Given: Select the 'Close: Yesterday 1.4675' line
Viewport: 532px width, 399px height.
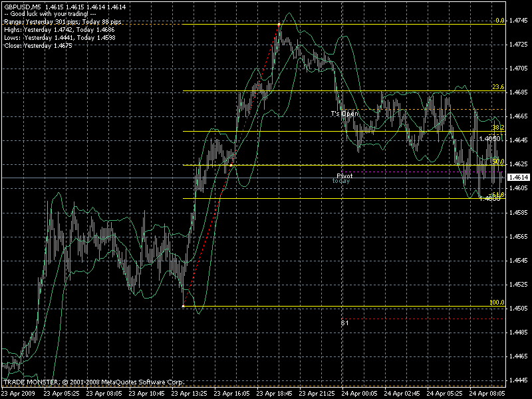Looking at the screenshot, I should click(x=38, y=45).
